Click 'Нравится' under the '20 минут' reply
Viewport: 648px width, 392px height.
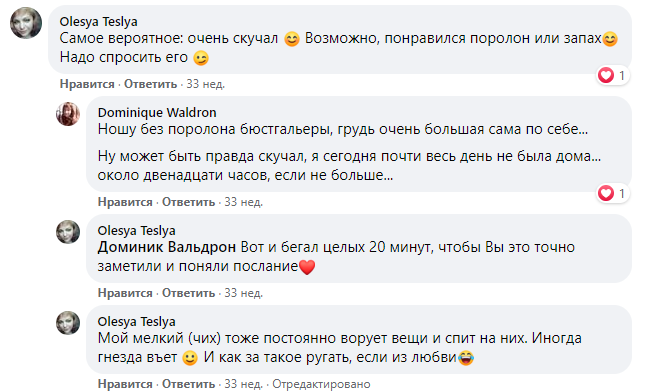click(125, 293)
